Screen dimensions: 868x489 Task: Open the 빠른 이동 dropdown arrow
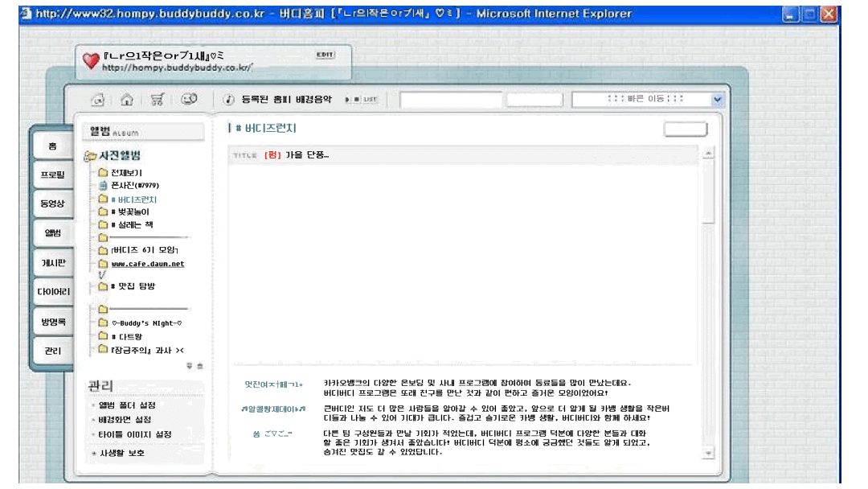[x=718, y=100]
